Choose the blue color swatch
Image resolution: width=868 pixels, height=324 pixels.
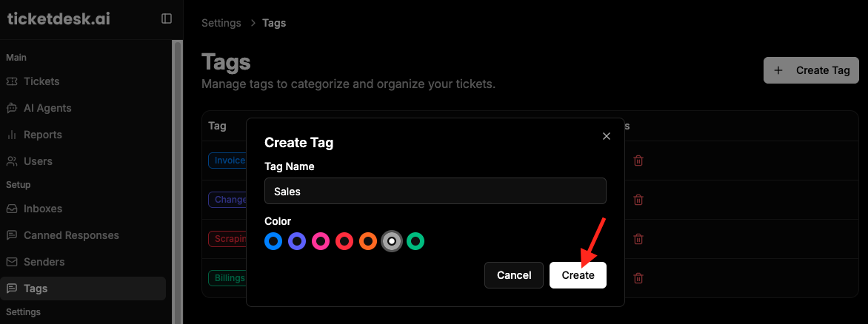[x=273, y=241]
